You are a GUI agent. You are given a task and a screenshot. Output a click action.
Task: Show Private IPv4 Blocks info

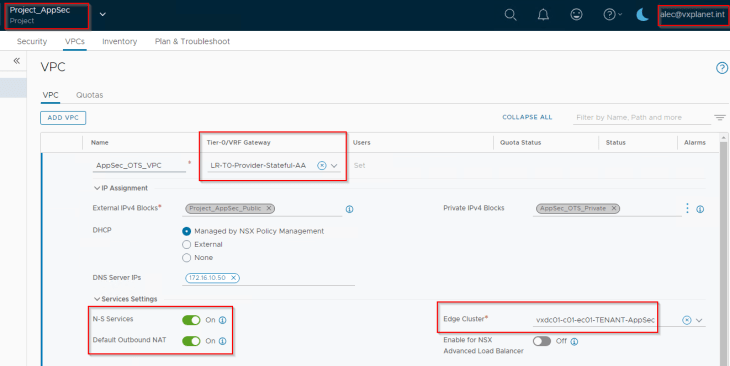(x=700, y=209)
